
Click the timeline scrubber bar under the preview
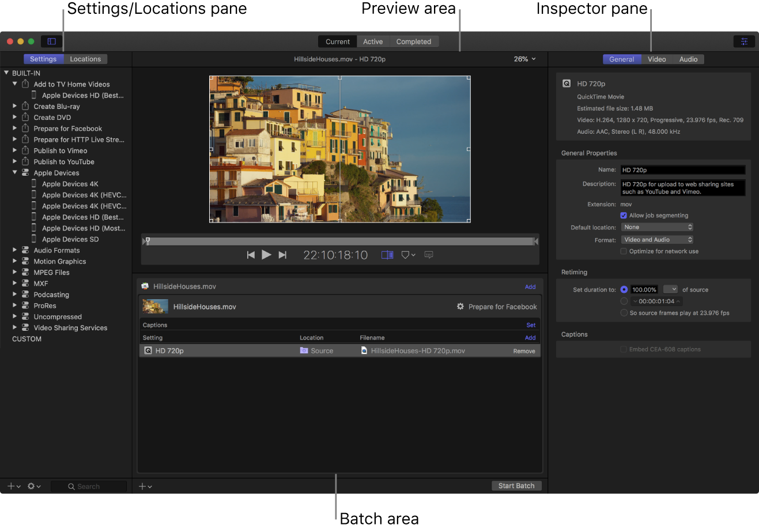(340, 242)
